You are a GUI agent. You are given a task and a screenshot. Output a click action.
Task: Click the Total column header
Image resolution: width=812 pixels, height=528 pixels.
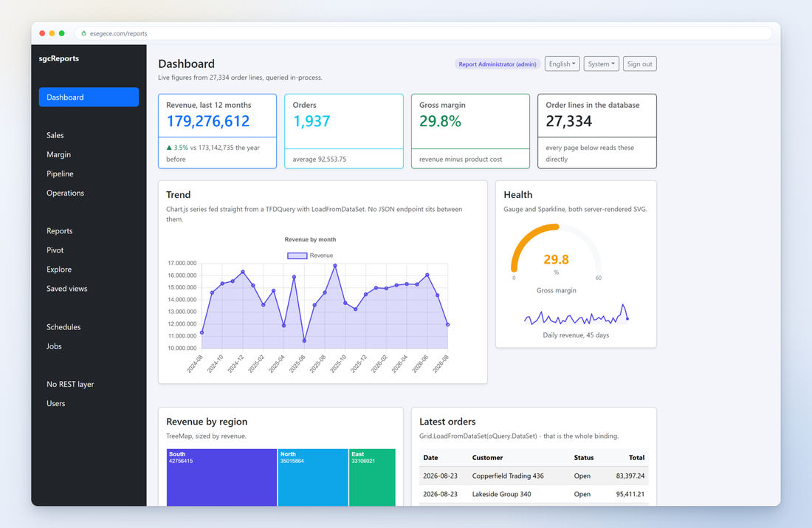pos(636,458)
